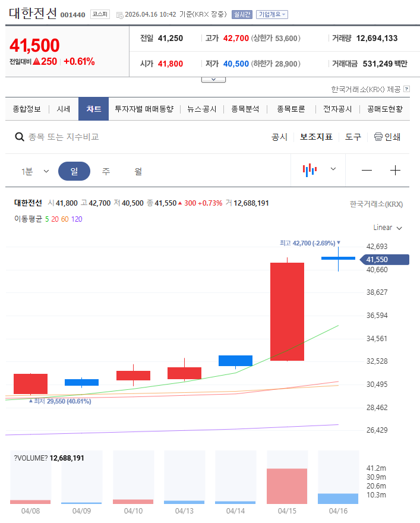Toggle the 60-day moving average
This screenshot has height=523, width=420.
pyautogui.click(x=65, y=219)
